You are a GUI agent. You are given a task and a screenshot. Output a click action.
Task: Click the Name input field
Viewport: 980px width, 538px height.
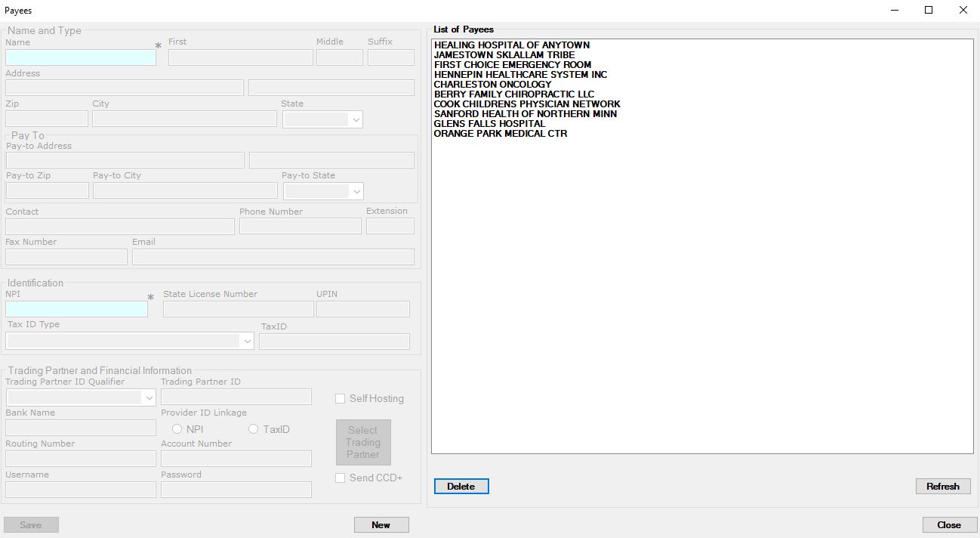[81, 57]
